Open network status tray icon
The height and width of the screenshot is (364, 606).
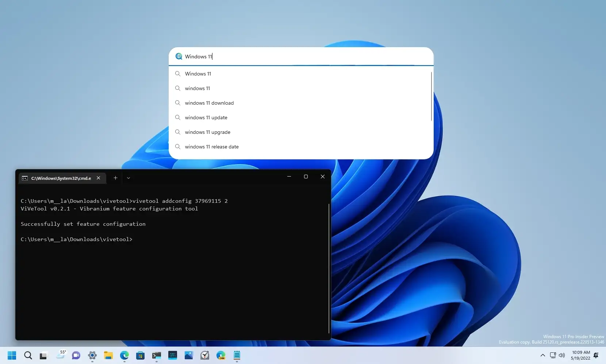553,355
